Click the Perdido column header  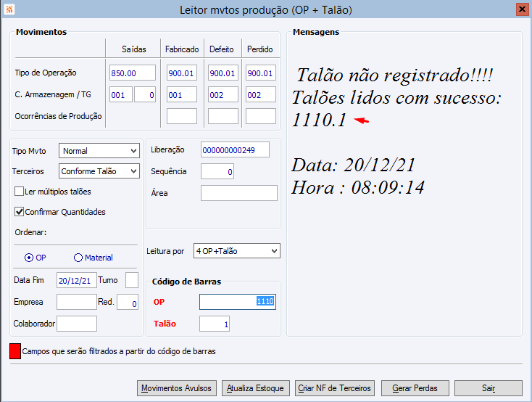(x=260, y=49)
